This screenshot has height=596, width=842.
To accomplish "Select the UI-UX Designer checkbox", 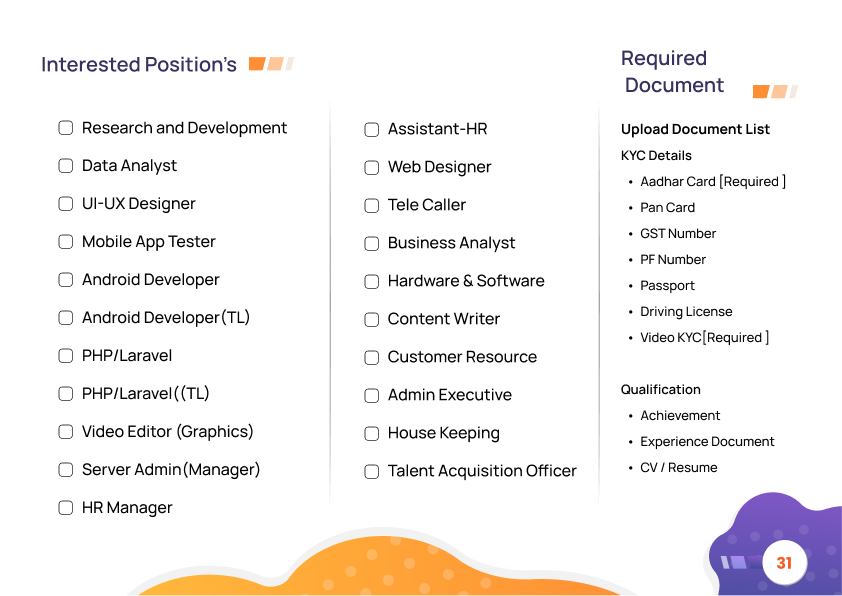I will click(66, 204).
